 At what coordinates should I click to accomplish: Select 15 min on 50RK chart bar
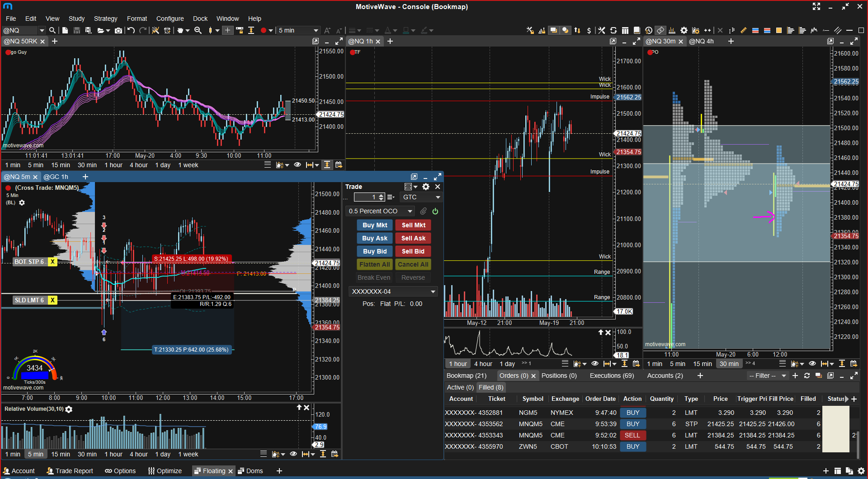(61, 165)
